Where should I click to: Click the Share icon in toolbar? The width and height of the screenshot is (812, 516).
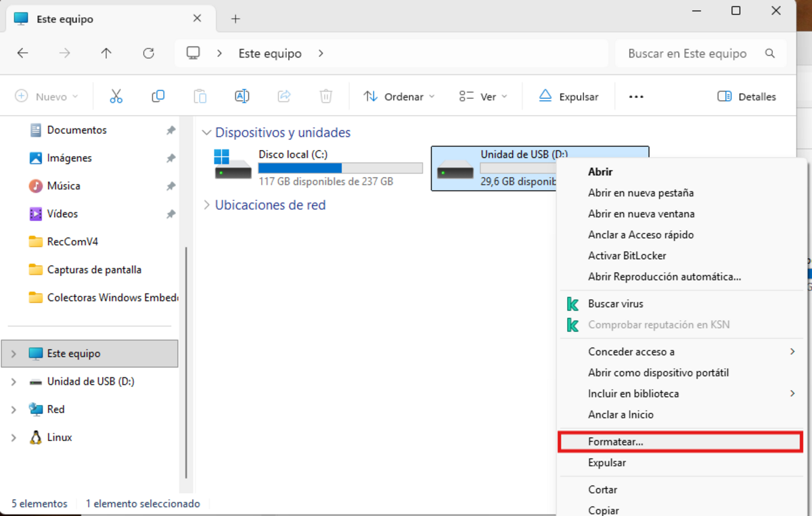(x=284, y=97)
